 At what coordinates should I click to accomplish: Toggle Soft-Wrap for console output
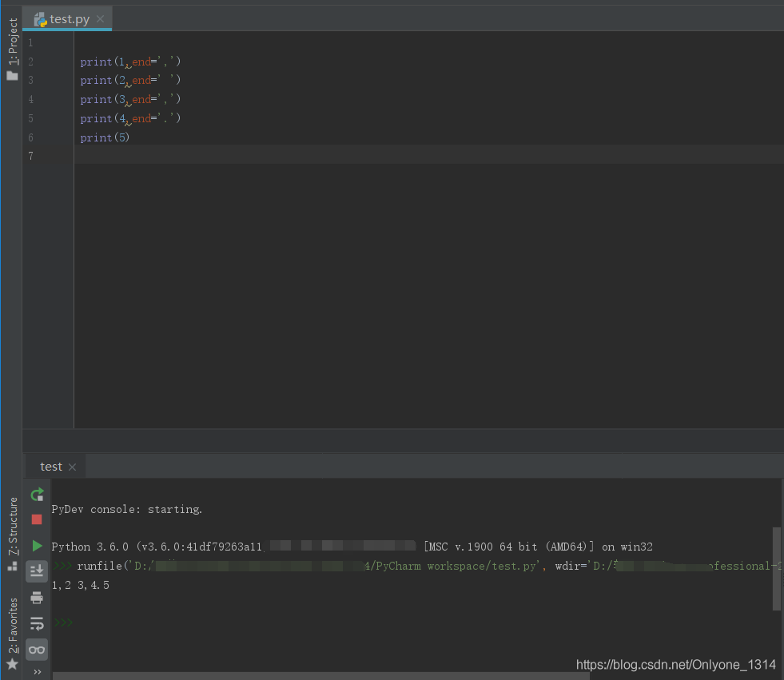[37, 623]
